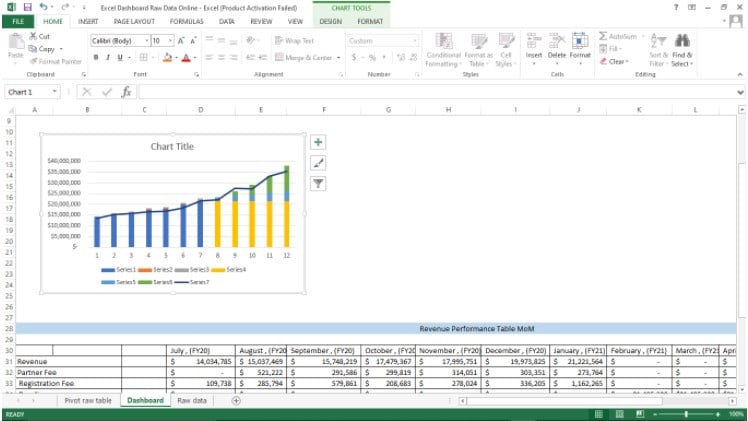Click the percent style button
748x421 pixels.
point(372,58)
